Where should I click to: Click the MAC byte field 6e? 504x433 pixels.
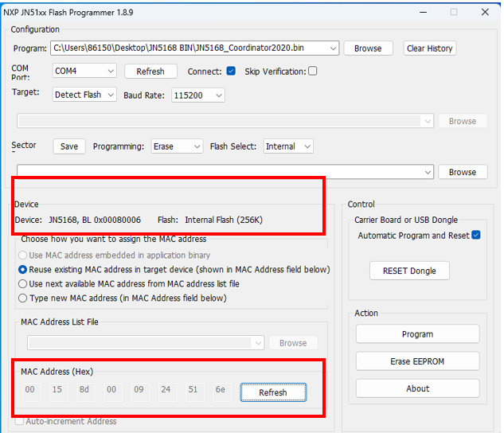222,392
